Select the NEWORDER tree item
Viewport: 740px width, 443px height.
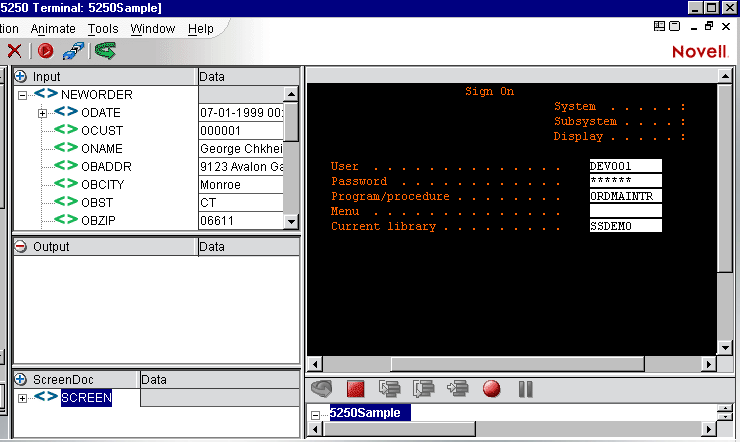tap(97, 94)
